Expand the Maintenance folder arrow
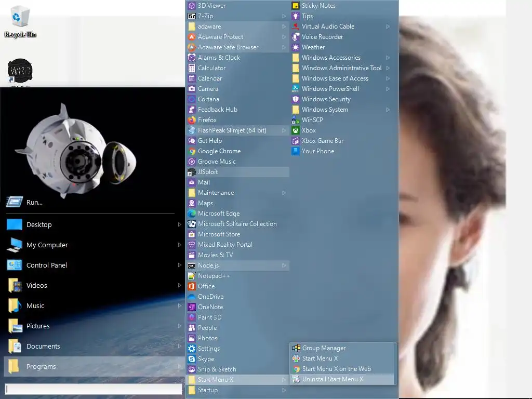Viewport: 532px width, 399px height. click(284, 193)
